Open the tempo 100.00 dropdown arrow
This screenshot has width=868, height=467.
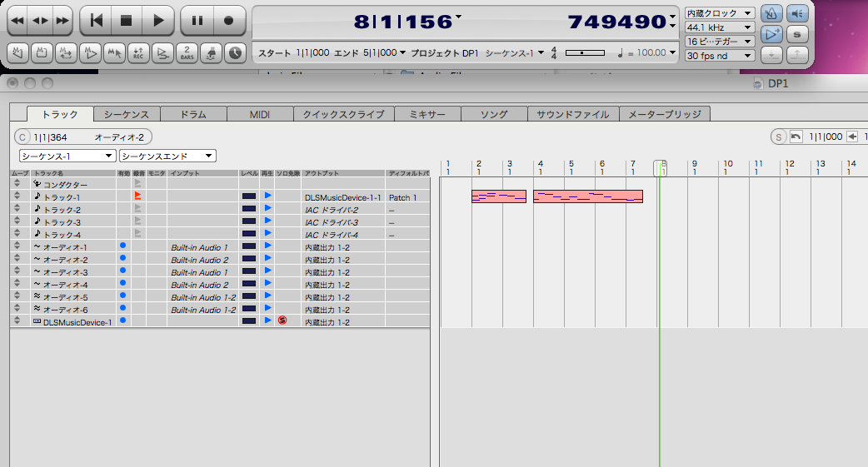[x=672, y=52]
